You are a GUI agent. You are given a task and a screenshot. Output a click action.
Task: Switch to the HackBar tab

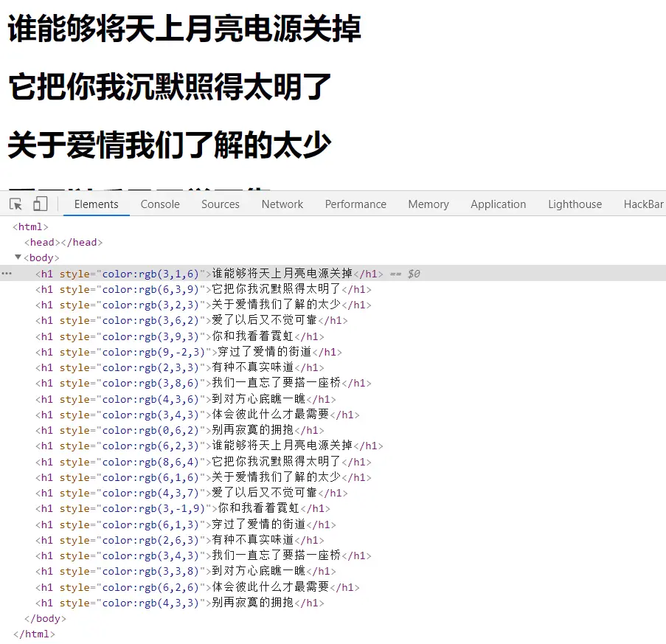click(643, 204)
